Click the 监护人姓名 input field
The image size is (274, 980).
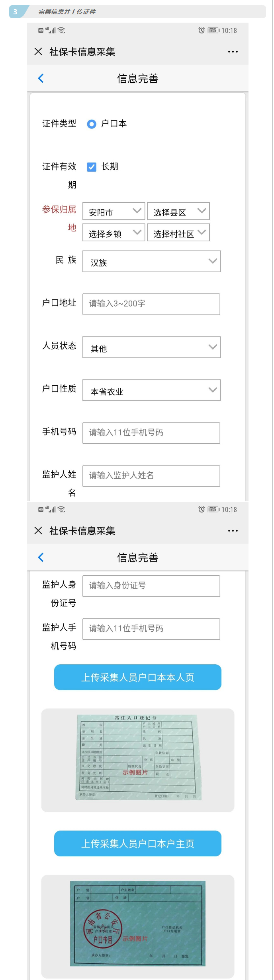(x=151, y=476)
